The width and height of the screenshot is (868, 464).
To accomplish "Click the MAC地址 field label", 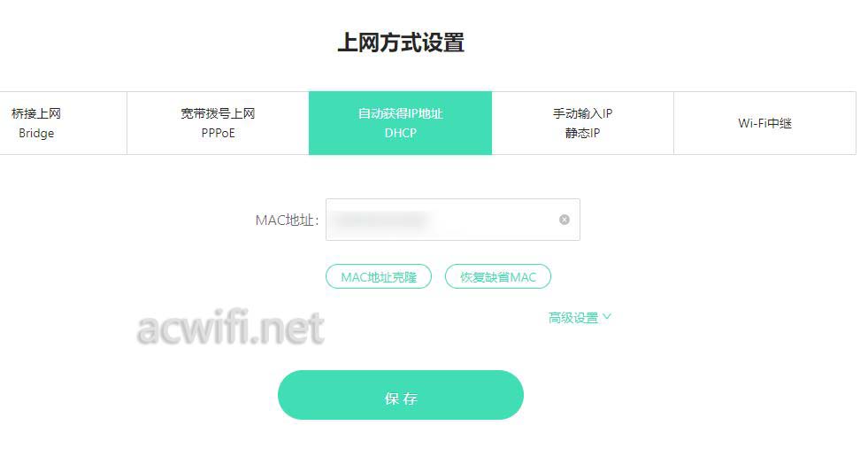I will click(287, 220).
